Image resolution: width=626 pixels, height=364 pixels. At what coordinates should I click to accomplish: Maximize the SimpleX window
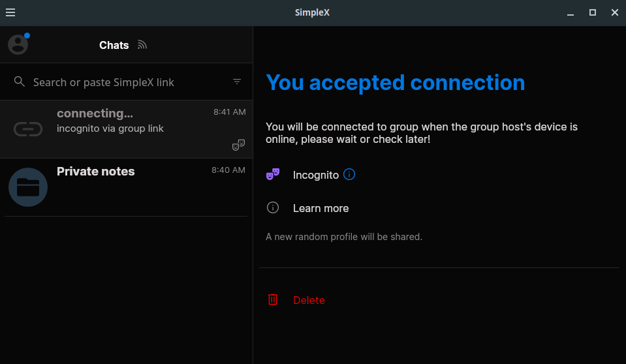click(593, 12)
